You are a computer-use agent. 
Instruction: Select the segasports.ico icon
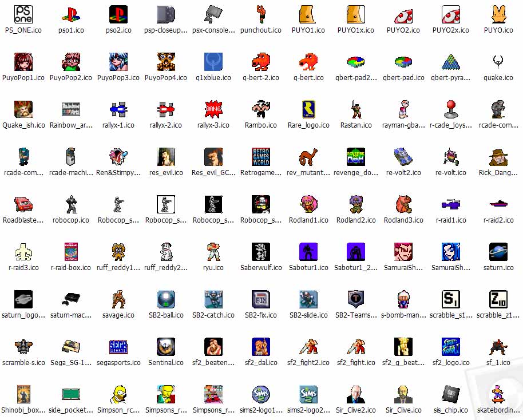pos(118,347)
